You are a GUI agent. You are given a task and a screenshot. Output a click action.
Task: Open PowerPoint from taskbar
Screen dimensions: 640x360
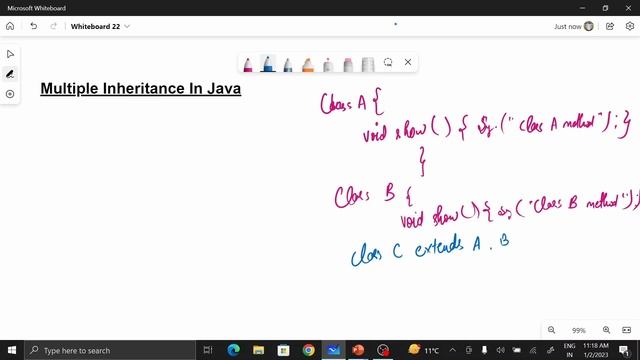(358, 350)
